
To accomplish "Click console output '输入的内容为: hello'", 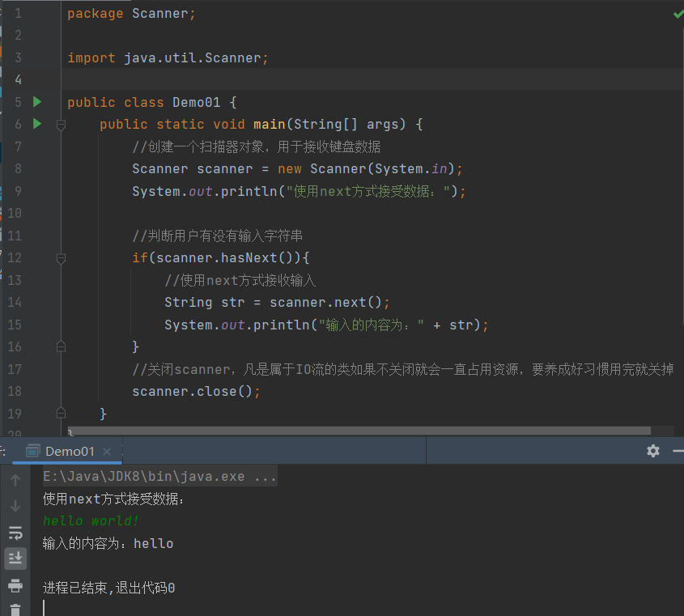I will coord(108,544).
